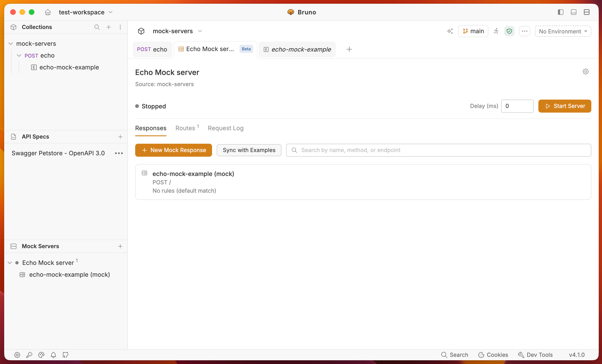Open the Collections kebab menu

point(120,27)
